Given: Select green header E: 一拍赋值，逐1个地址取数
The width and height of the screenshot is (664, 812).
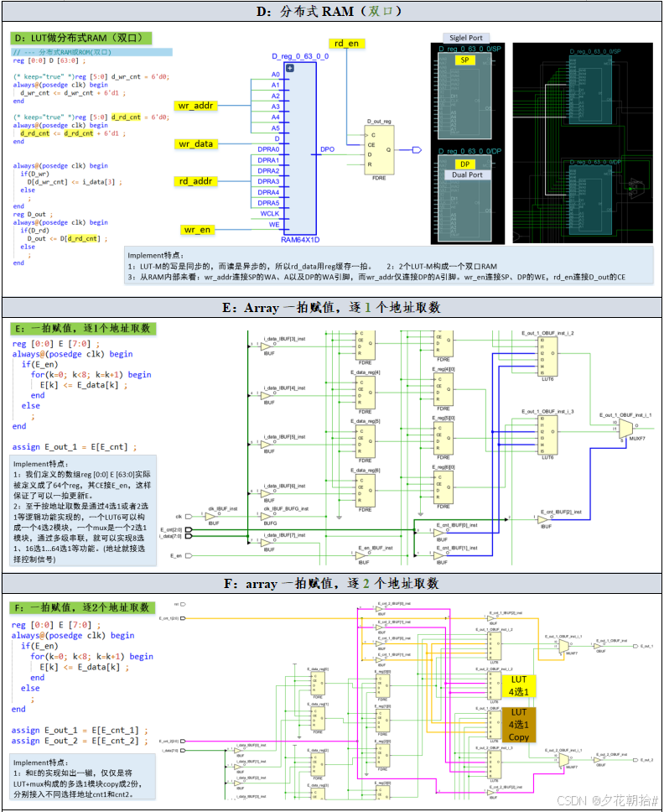Looking at the screenshot, I should pos(83,328).
